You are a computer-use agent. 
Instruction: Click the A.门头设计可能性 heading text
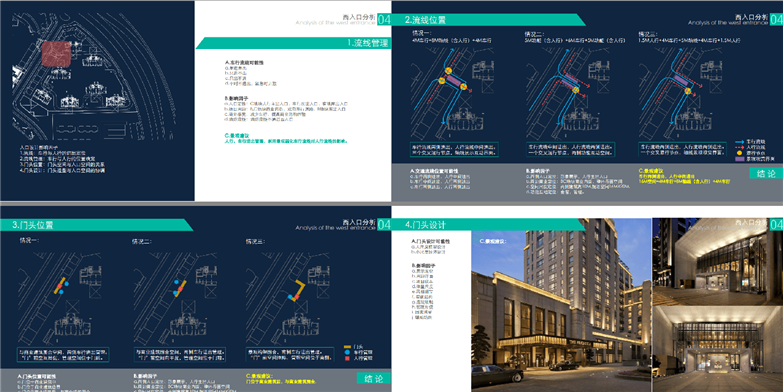pos(430,242)
